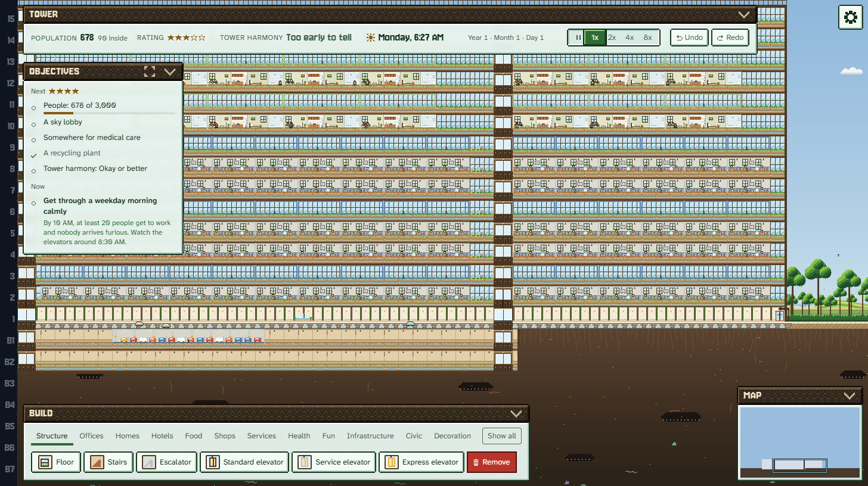Pause the game simulation

point(577,38)
